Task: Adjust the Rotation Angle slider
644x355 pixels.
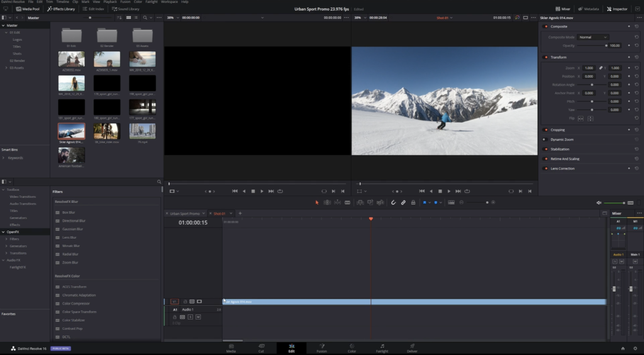Action: tap(592, 85)
